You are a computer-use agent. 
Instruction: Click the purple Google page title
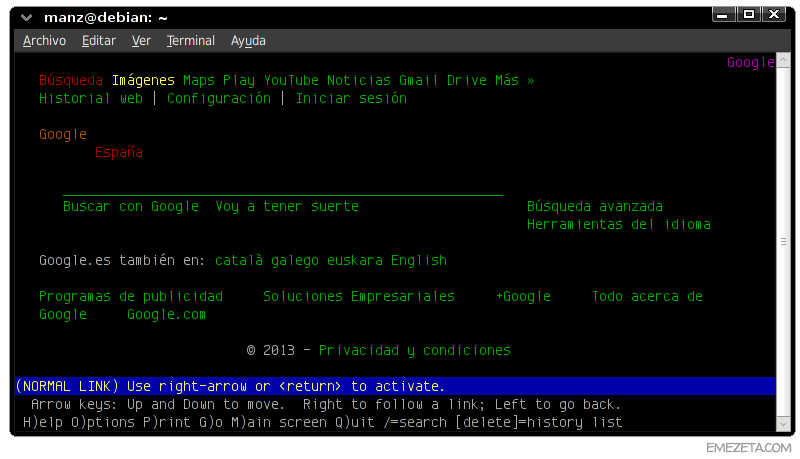click(x=751, y=63)
